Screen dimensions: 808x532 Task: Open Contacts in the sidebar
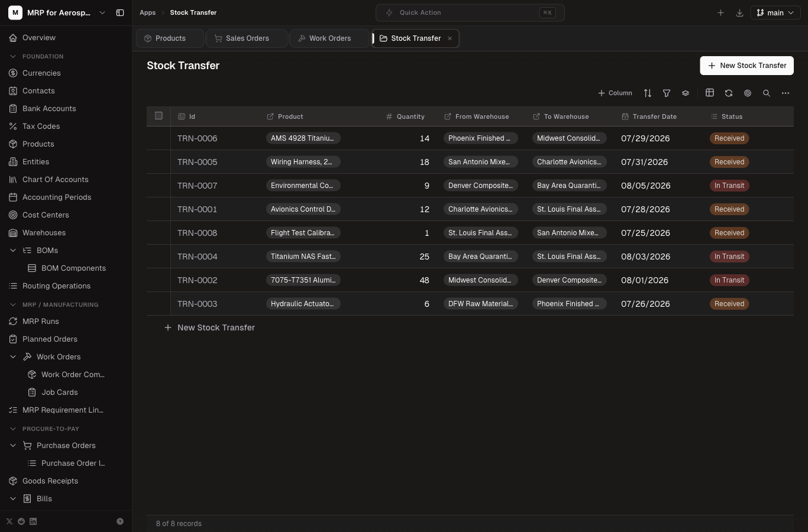[66, 91]
